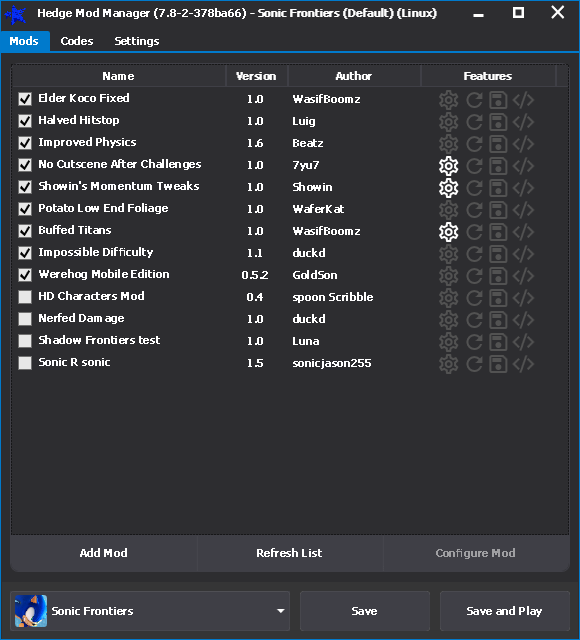The image size is (580, 640).
Task: Toggle Impossible Difficulty checkbox off
Action: pos(25,253)
